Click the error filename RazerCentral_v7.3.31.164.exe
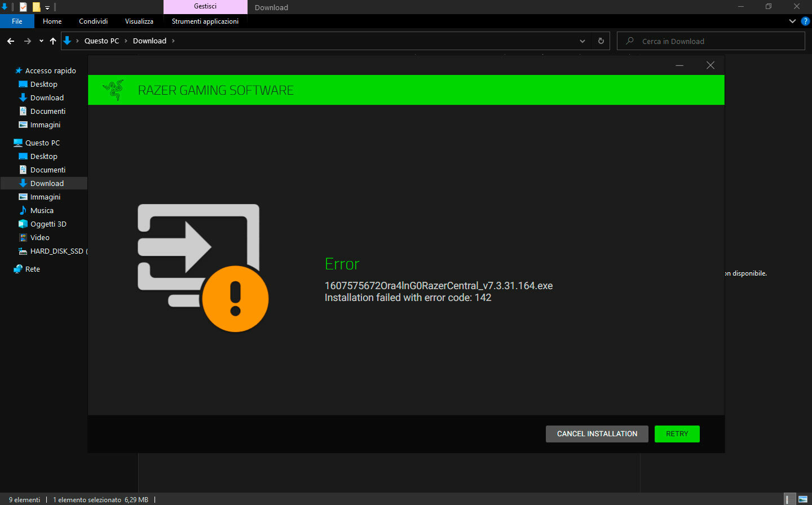 [439, 286]
